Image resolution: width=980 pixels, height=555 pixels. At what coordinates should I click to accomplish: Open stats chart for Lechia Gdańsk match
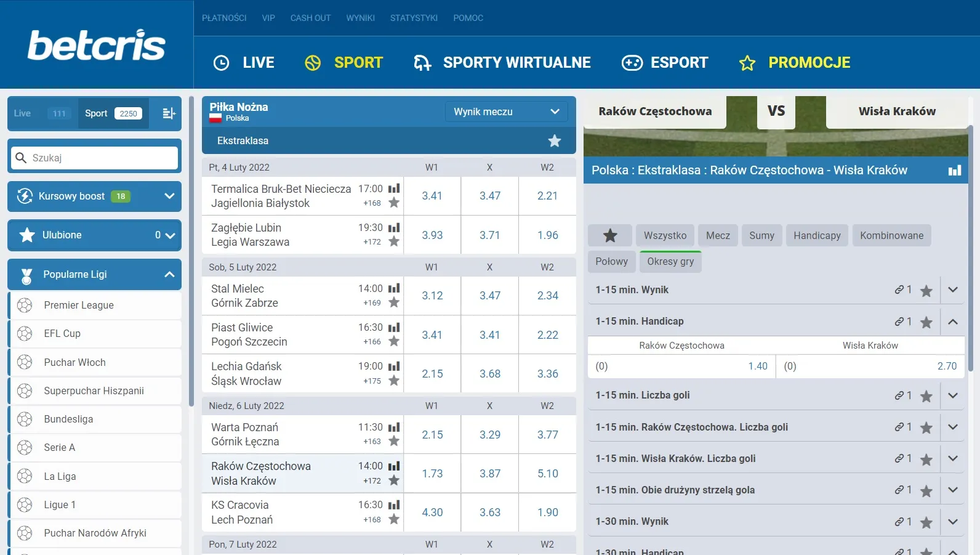coord(394,367)
